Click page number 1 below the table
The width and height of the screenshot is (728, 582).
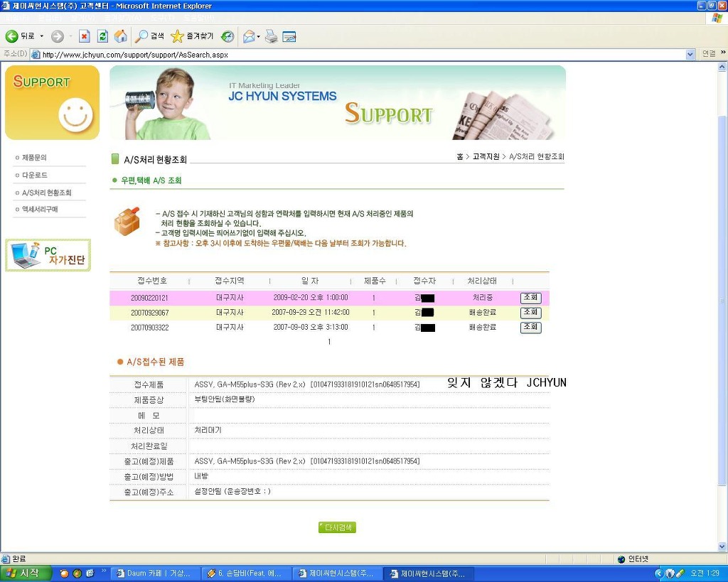[x=329, y=342]
